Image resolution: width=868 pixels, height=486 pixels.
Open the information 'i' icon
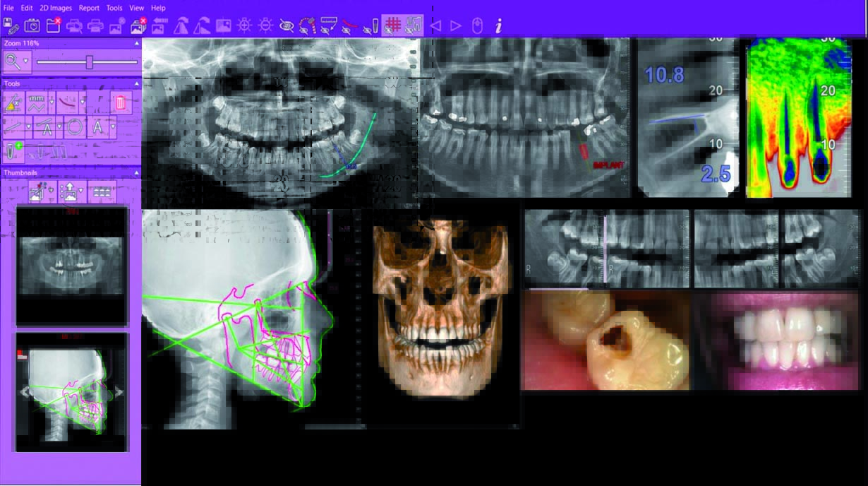(498, 26)
